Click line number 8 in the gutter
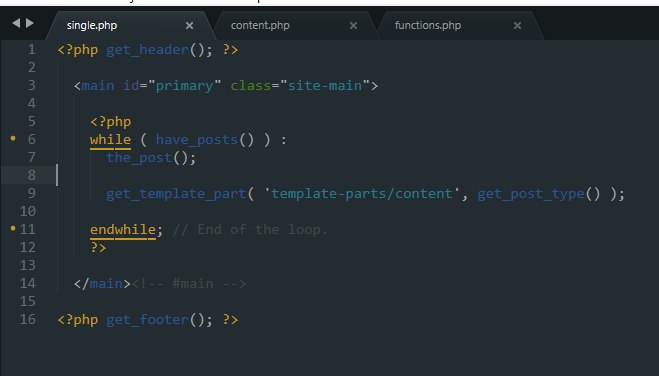Viewport: 659px width, 376px height. point(32,175)
